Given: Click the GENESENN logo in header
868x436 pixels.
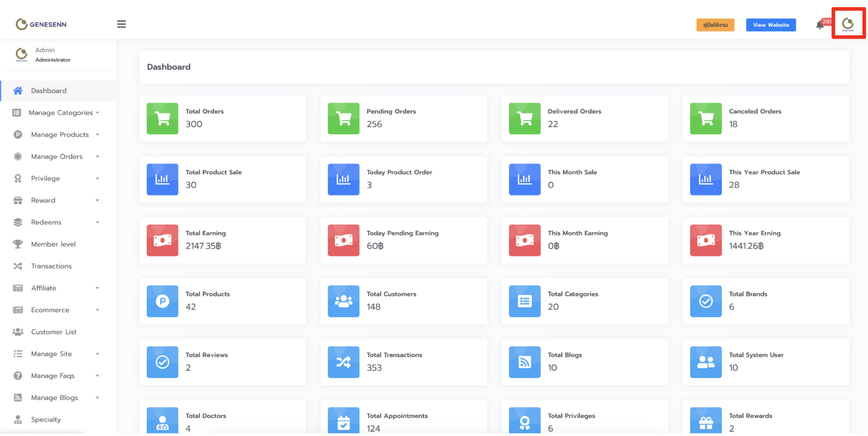Looking at the screenshot, I should (x=41, y=24).
